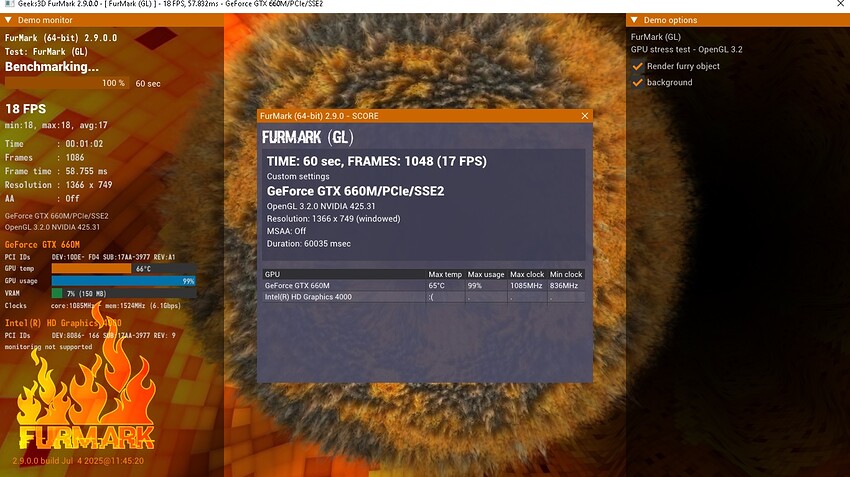Close the main FurMark window
This screenshot has height=477, width=850.
pyautogui.click(x=840, y=4)
